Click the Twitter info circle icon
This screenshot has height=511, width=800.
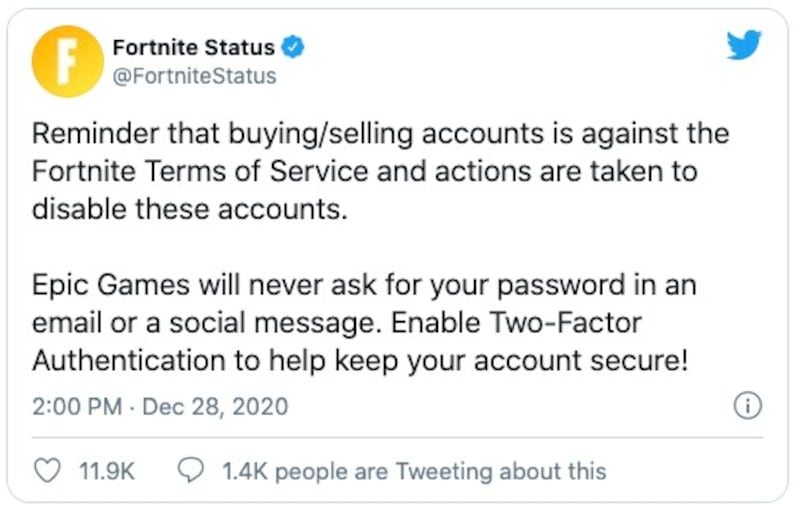click(x=747, y=406)
